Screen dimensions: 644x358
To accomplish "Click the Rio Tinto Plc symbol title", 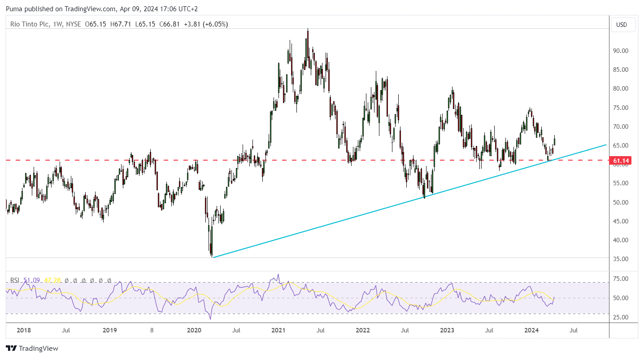I will [30, 24].
